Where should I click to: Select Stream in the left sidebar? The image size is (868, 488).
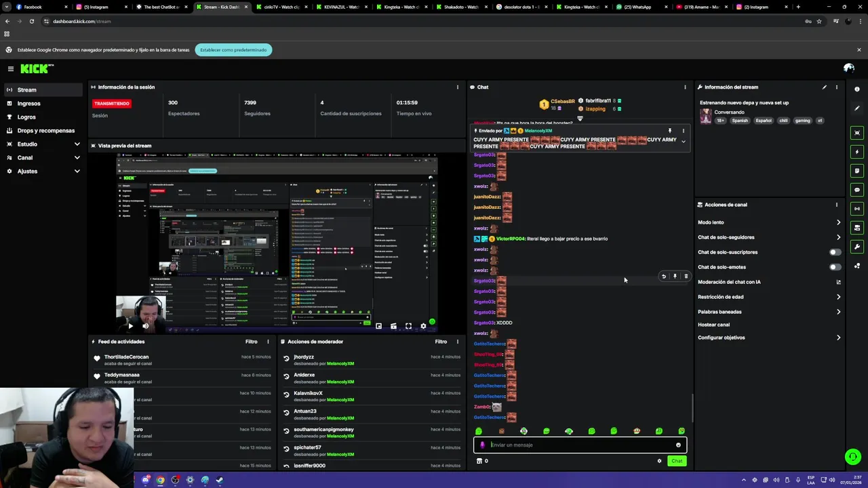[x=43, y=89]
